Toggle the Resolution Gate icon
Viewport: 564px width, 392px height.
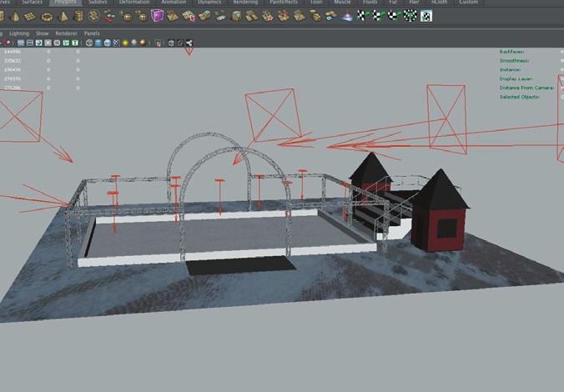tap(39, 43)
